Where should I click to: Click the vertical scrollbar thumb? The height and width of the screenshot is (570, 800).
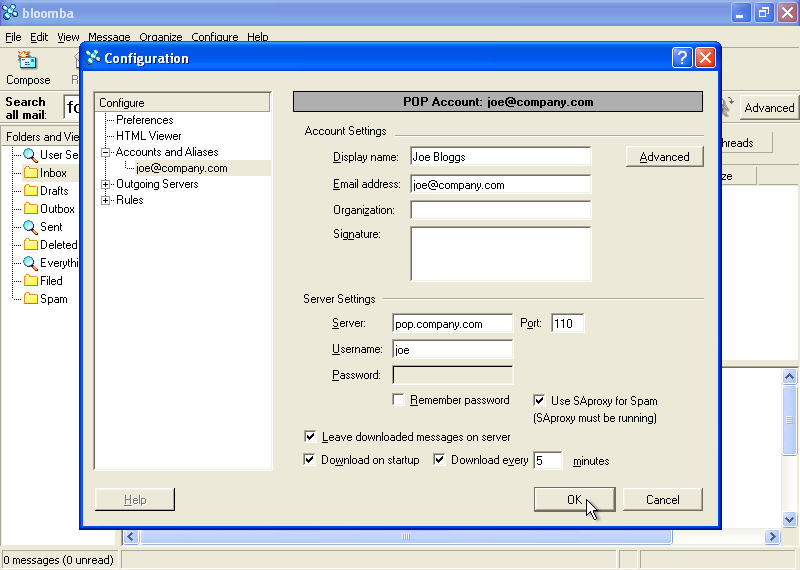click(x=789, y=420)
